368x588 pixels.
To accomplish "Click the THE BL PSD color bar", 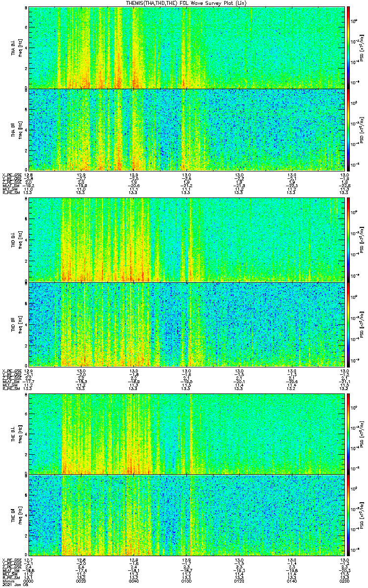I will pos(348,433).
